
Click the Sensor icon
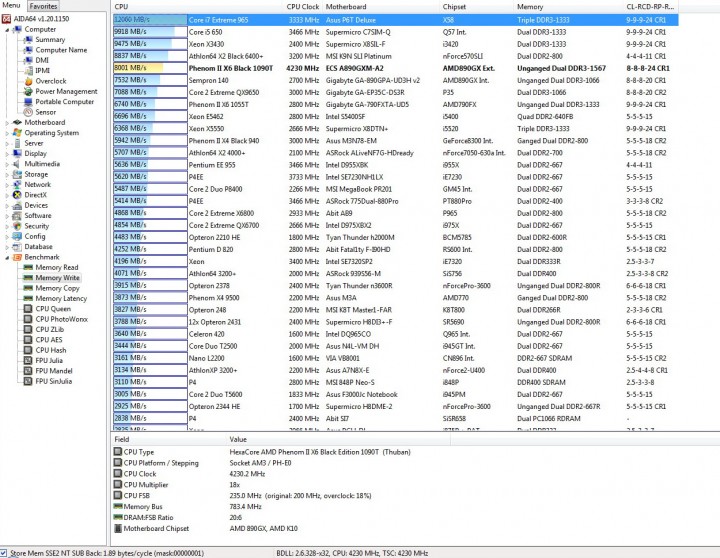click(28, 112)
